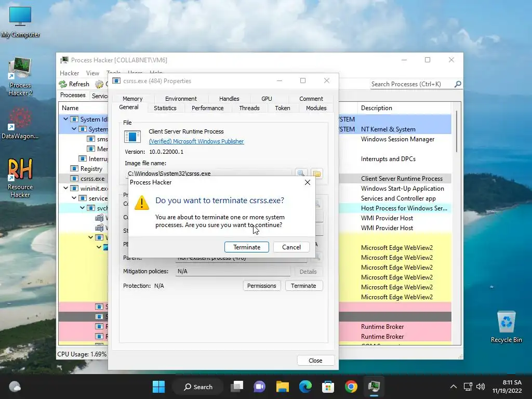Open the Verified Microsoft Windows Publisher link
Image resolution: width=532 pixels, height=399 pixels.
point(196,141)
